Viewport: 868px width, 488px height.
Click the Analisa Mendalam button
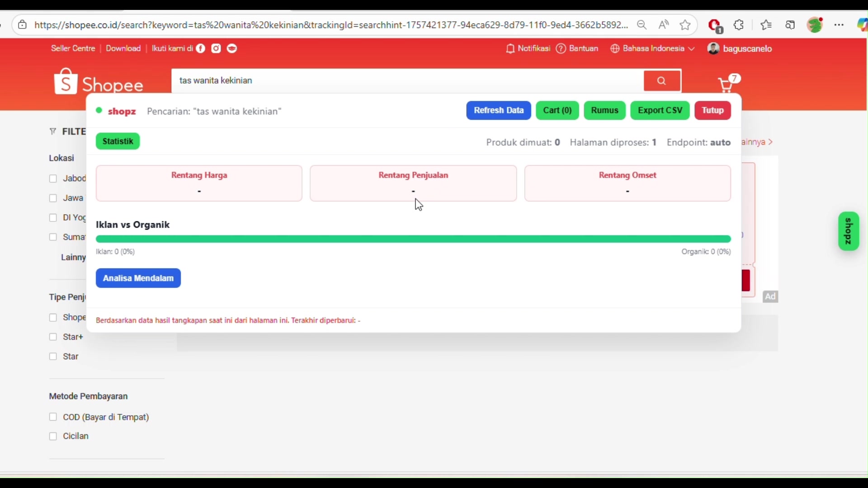click(138, 278)
